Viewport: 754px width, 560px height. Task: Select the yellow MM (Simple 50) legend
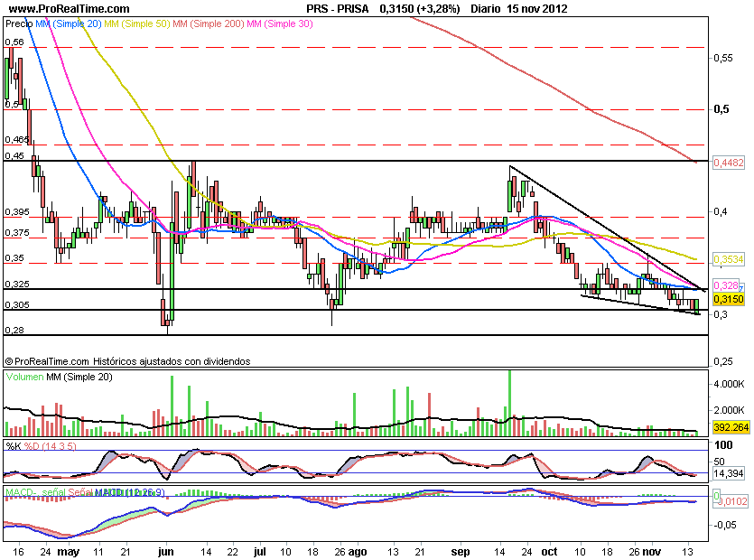(141, 25)
